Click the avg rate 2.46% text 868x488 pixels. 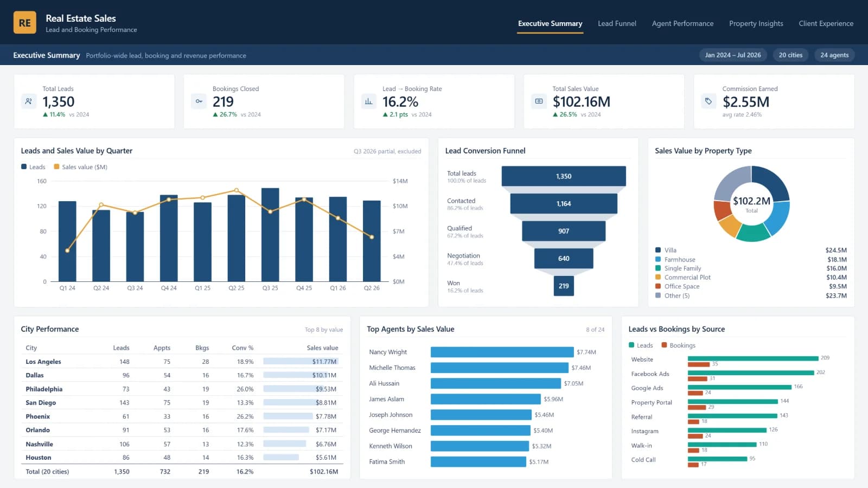(x=742, y=114)
